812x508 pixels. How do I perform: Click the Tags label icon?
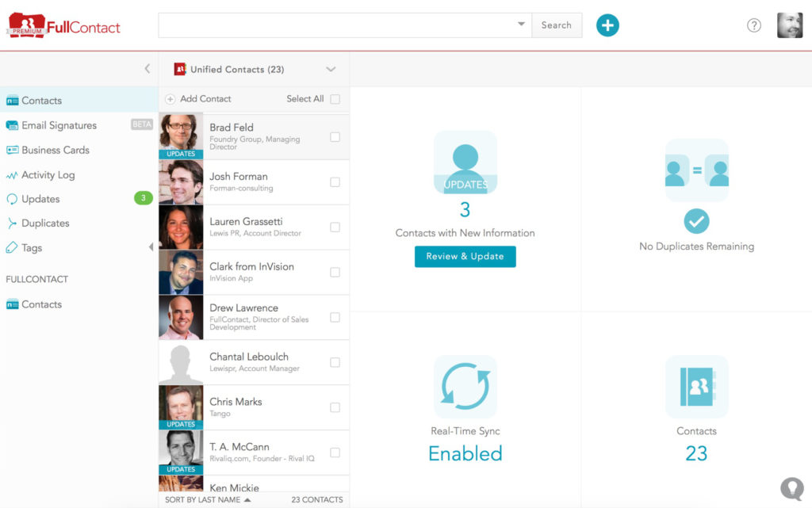12,248
